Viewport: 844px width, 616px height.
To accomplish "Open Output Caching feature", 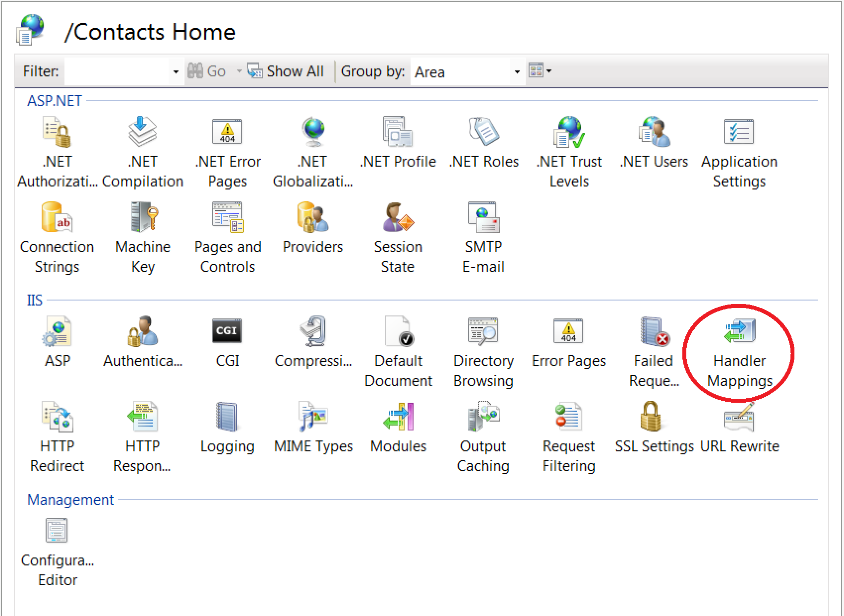I will pos(483,437).
